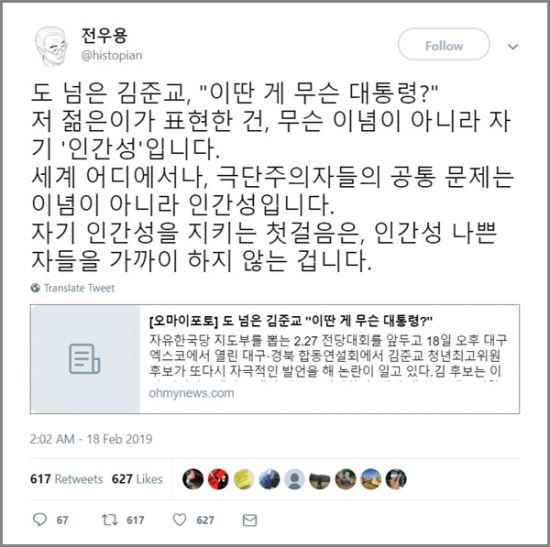Open the article document placeholder icon
The image size is (550, 547).
pyautogui.click(x=85, y=359)
